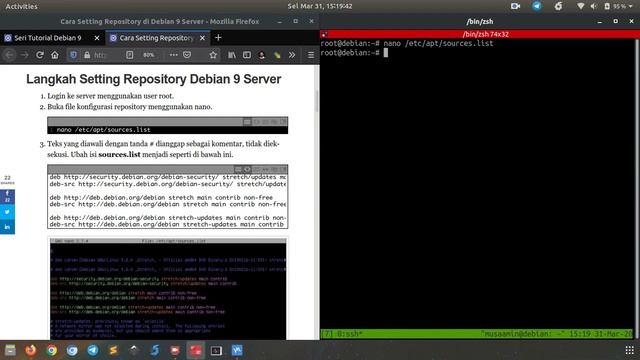Open the Firefox home page
This screenshot has width=640, height=360.
pos(55,55)
